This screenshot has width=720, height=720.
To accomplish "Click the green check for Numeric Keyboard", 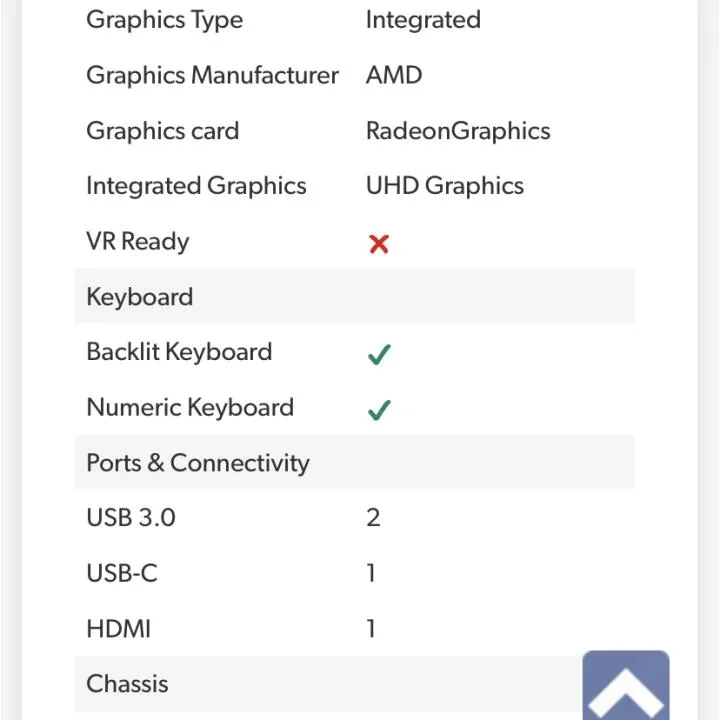I will tap(379, 410).
